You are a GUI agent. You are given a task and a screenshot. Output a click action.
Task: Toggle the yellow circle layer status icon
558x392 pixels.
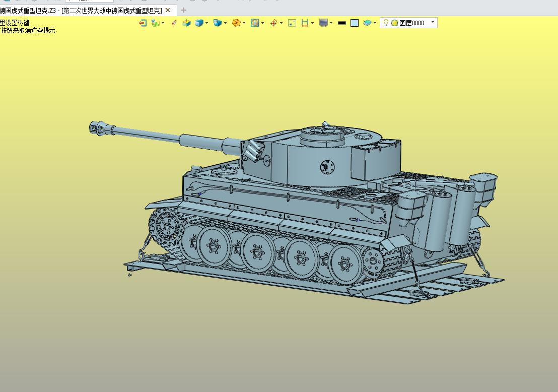coord(394,23)
